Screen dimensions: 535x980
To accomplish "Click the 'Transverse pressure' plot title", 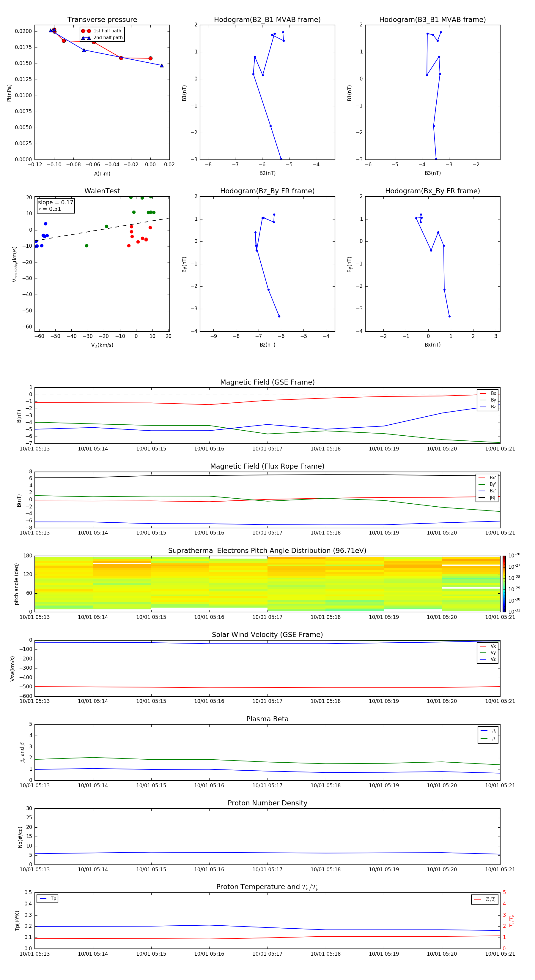I will [x=102, y=20].
